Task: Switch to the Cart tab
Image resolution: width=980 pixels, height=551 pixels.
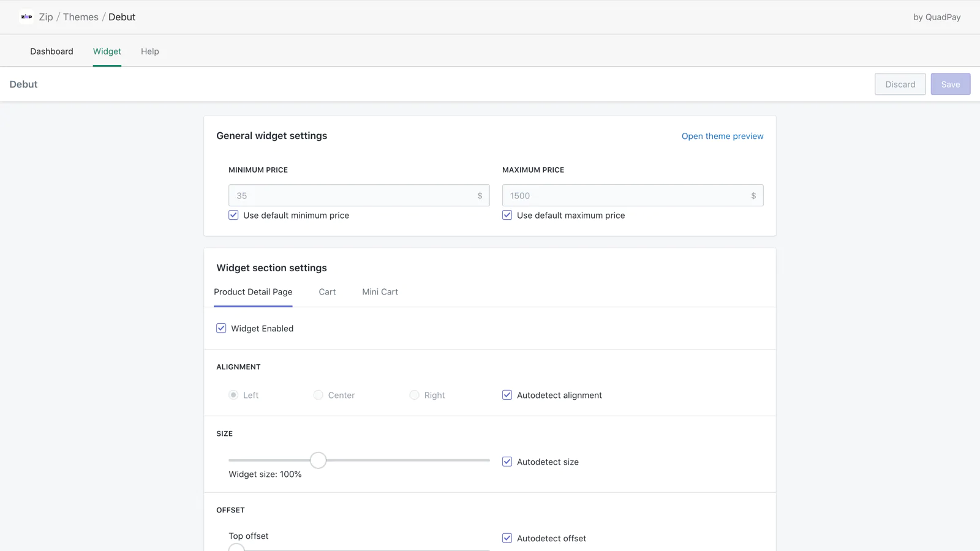Action: [327, 292]
